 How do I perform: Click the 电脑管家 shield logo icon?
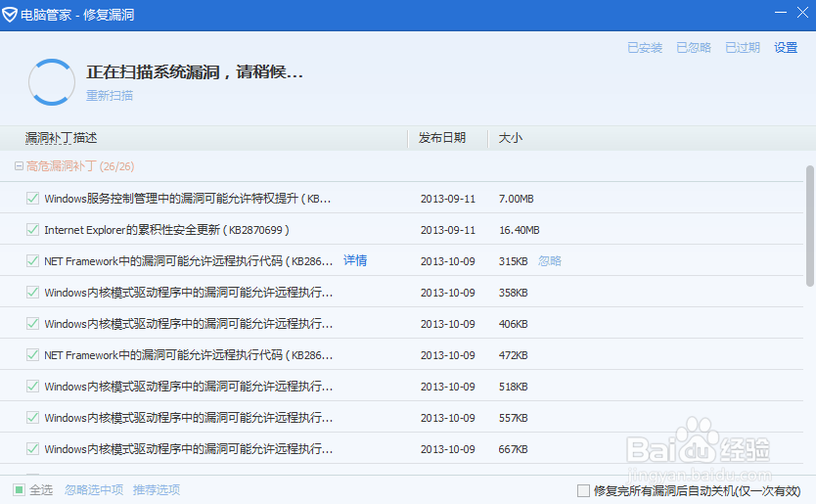click(10, 15)
